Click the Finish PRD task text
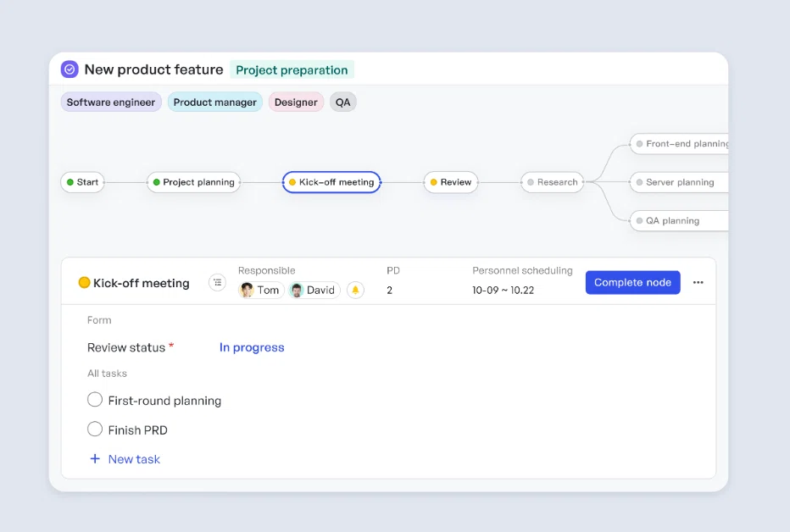Viewport: 790px width, 532px height. click(x=137, y=429)
